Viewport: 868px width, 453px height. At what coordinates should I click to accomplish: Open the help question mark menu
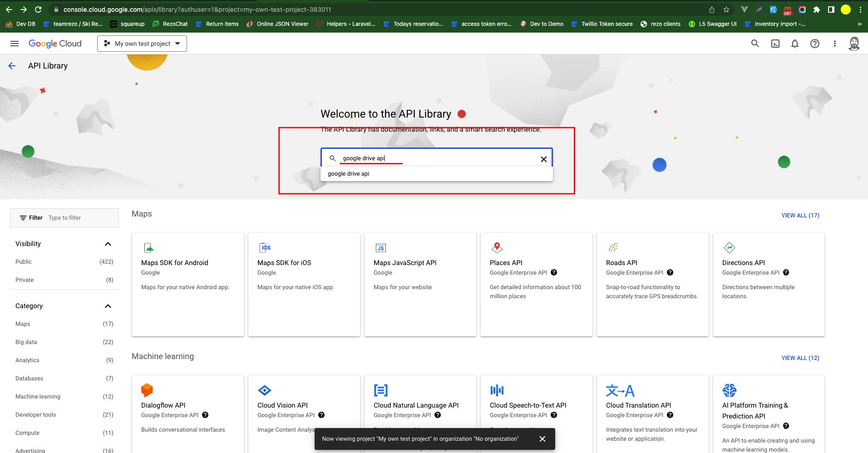(815, 44)
